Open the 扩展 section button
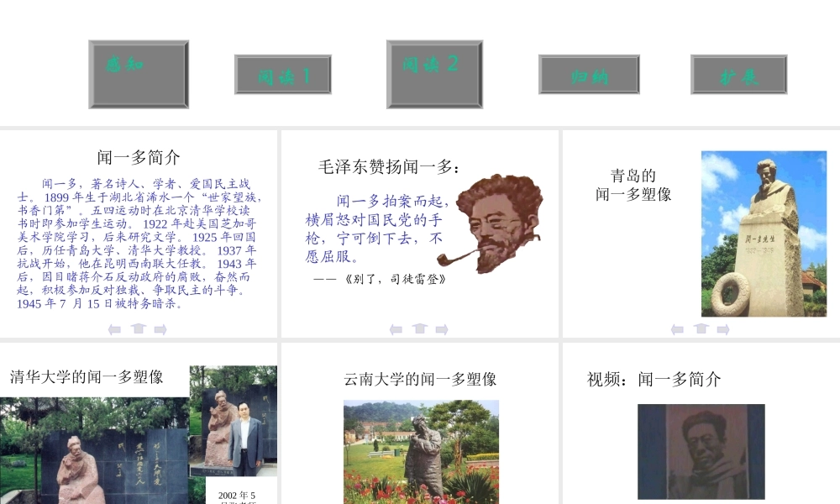This screenshot has width=840, height=504. 738,75
